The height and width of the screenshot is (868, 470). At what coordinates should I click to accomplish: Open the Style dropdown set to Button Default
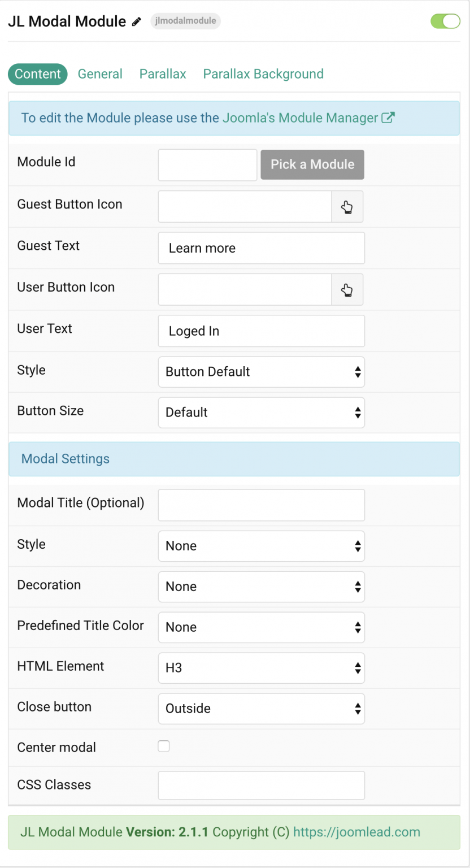coord(261,372)
